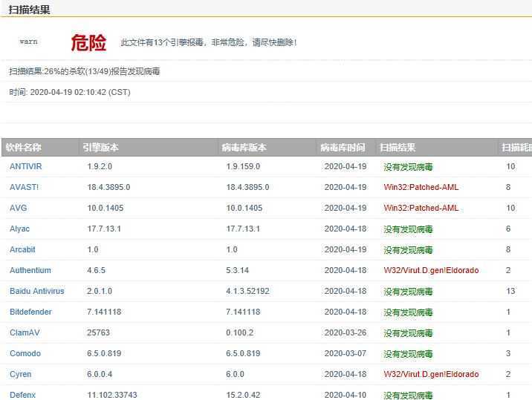Click Defenx database version 15.2.0.42

[x=243, y=395]
